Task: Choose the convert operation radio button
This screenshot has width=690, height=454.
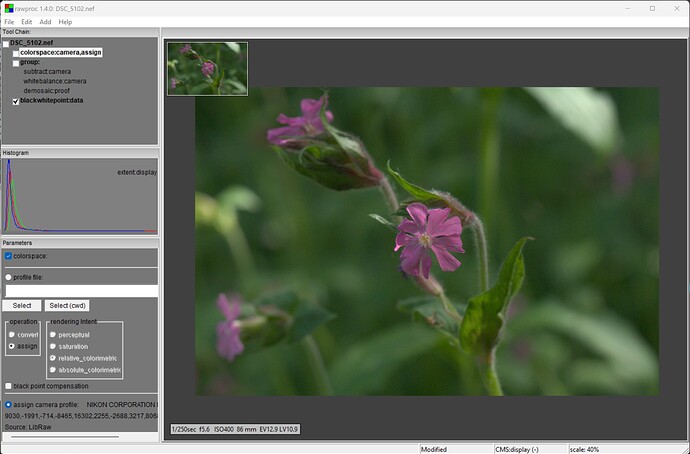Action: pos(12,335)
